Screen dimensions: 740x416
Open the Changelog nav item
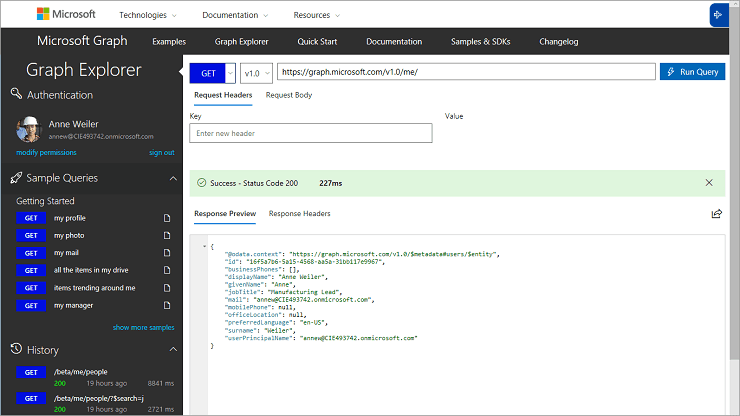pyautogui.click(x=559, y=42)
